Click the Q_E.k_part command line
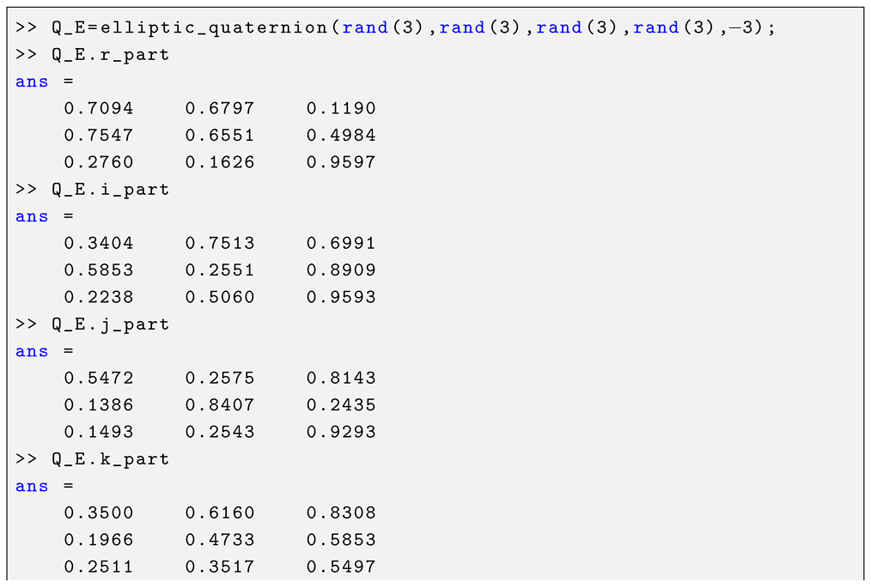The height and width of the screenshot is (588, 871). click(110, 459)
